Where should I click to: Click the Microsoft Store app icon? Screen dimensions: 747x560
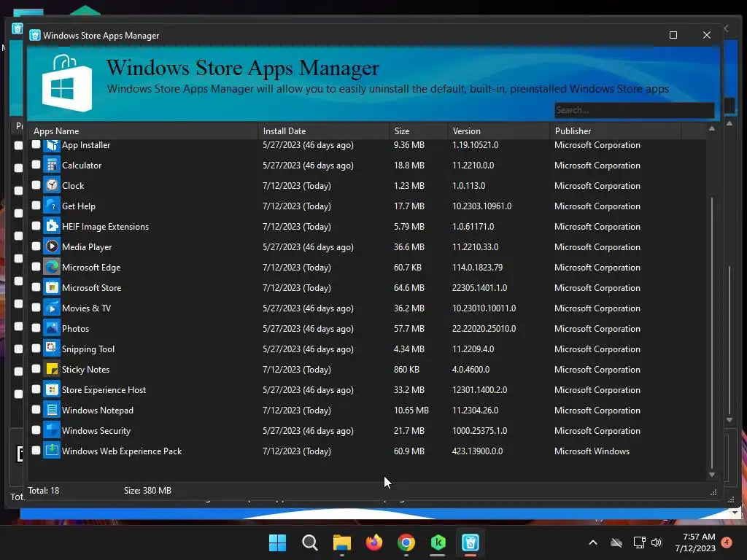click(52, 287)
